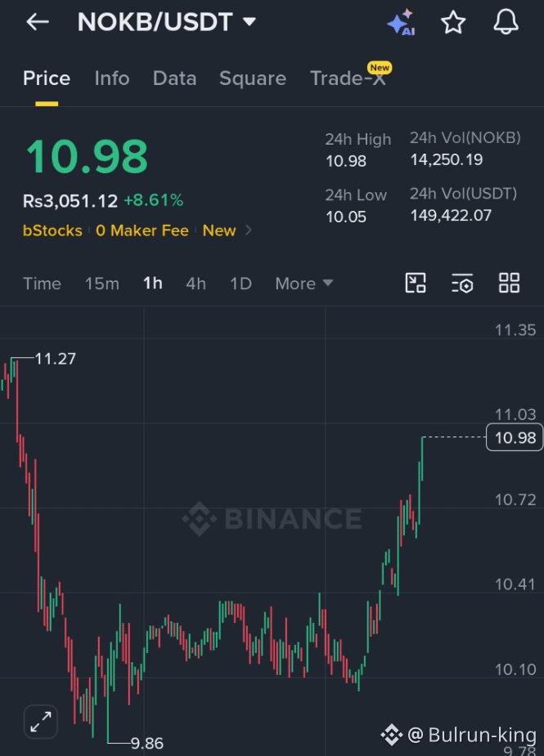Switch to the Square tab
544x756 pixels.
[x=253, y=78]
